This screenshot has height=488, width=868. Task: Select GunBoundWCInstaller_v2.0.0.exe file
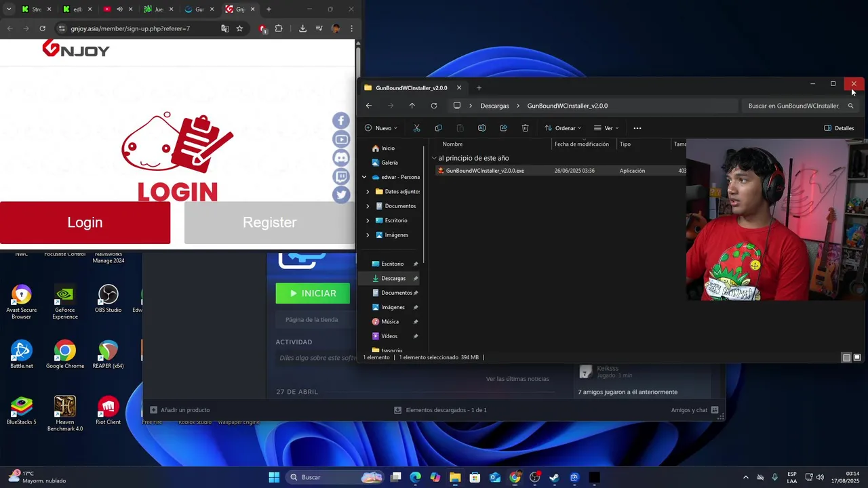[x=560, y=171]
